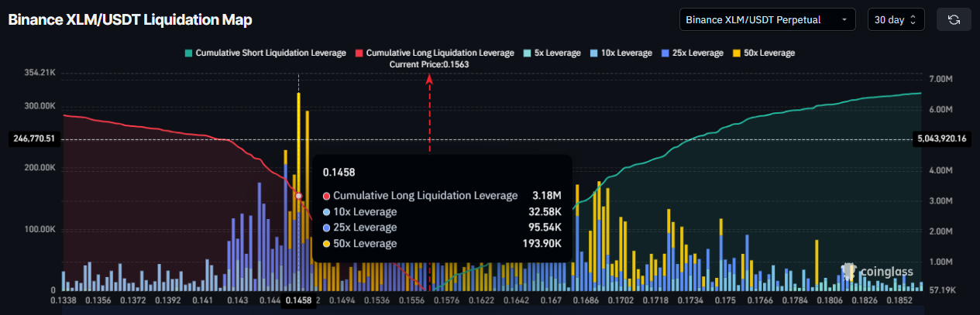The height and width of the screenshot is (315, 980).
Task: Select the Cumulative Long Liquidation Leverage legend label
Action: pyautogui.click(x=439, y=53)
